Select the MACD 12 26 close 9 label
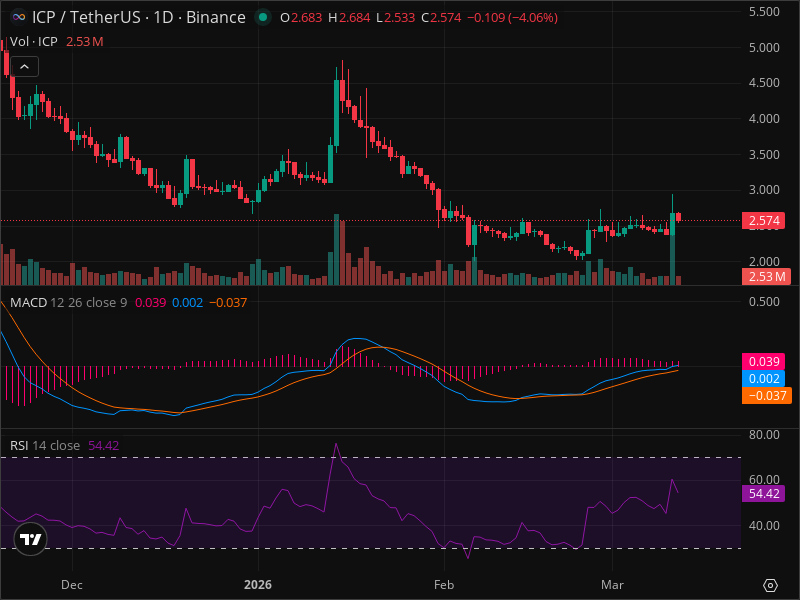Screen dimensions: 800x600 pos(68,303)
